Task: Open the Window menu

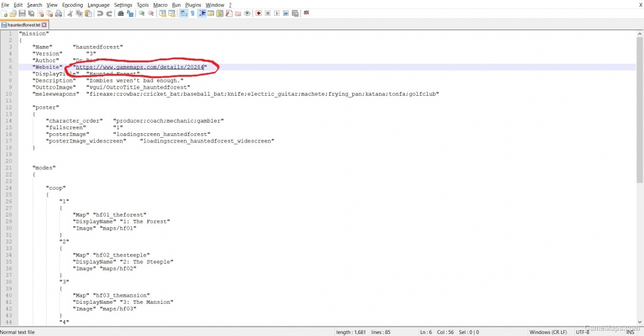Action: (215, 5)
